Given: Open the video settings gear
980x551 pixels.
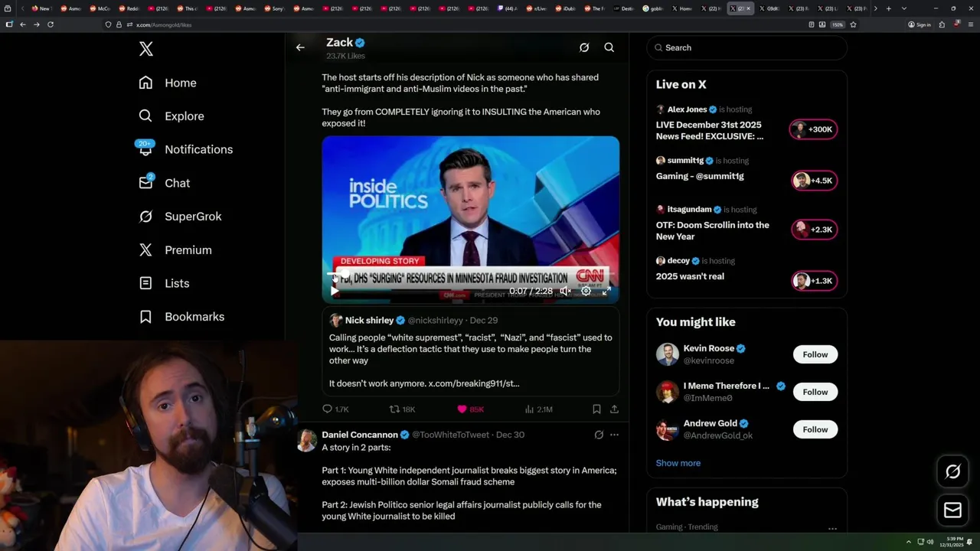Looking at the screenshot, I should [x=586, y=291].
